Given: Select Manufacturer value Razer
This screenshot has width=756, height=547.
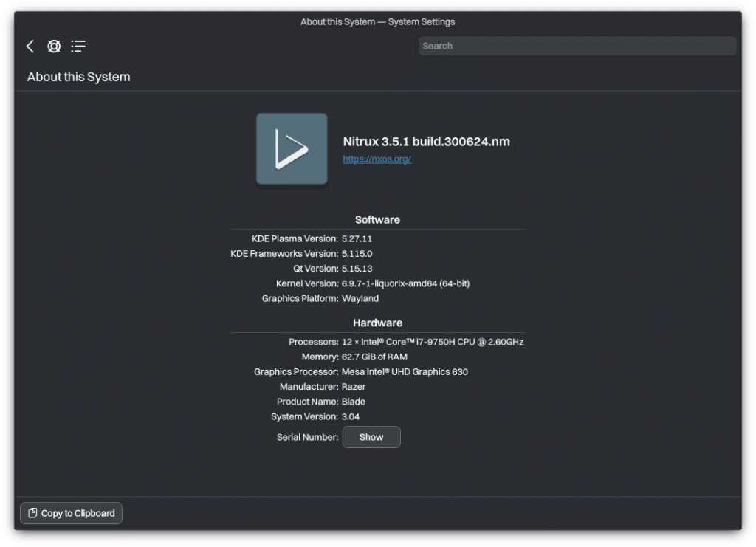Looking at the screenshot, I should 354,387.
